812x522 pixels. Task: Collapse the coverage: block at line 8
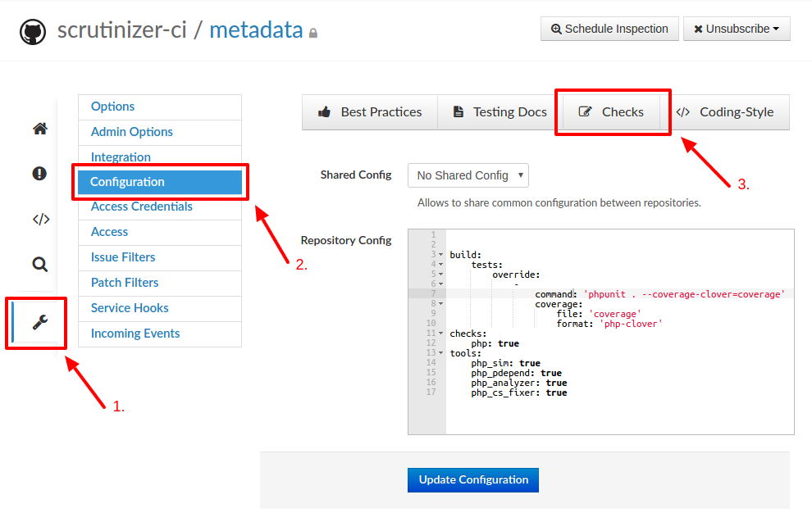440,304
